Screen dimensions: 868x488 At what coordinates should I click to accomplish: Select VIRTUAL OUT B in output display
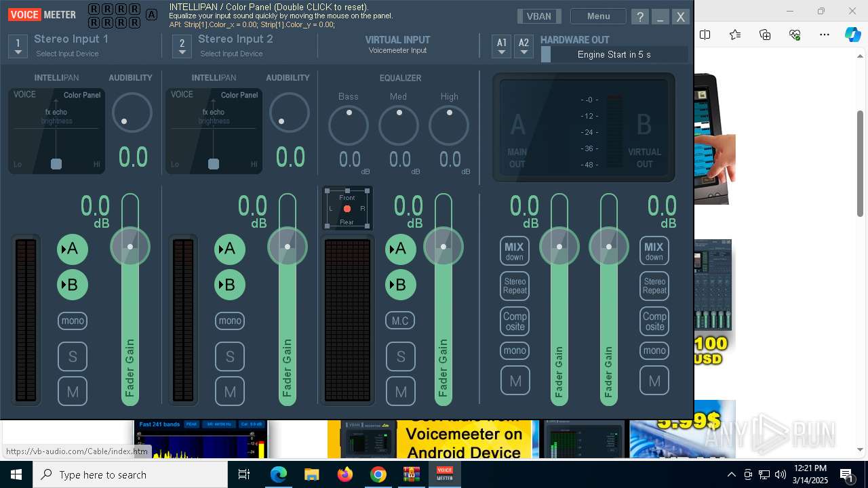tap(644, 140)
